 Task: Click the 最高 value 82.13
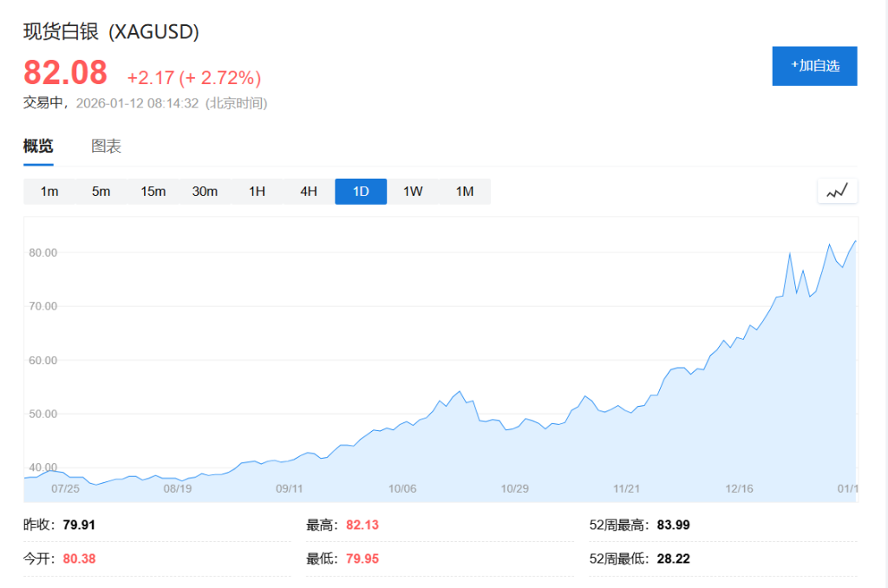(x=362, y=524)
